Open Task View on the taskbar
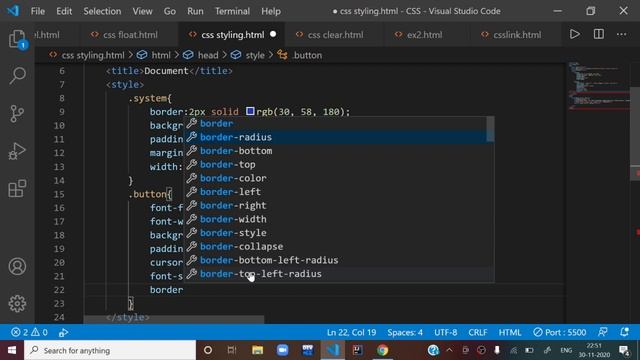This screenshot has width=640, height=360. [232, 350]
